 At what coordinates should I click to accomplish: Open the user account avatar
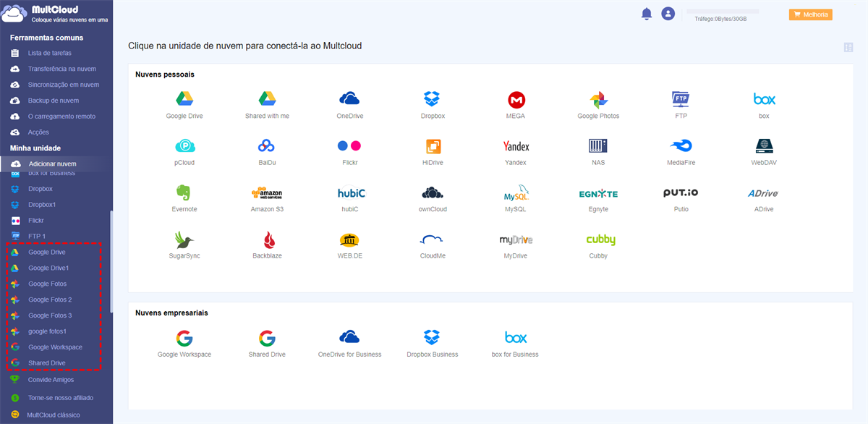[668, 14]
